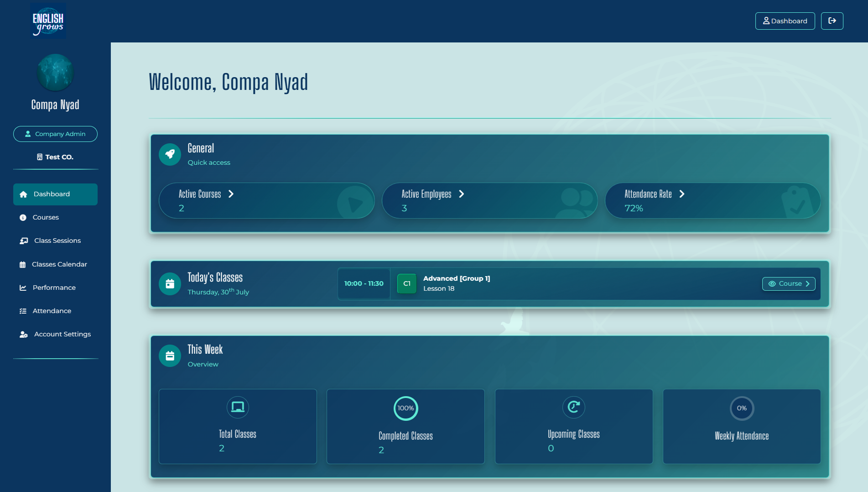Click the laptop icon above Total Classes
The image size is (868, 492).
tap(238, 407)
